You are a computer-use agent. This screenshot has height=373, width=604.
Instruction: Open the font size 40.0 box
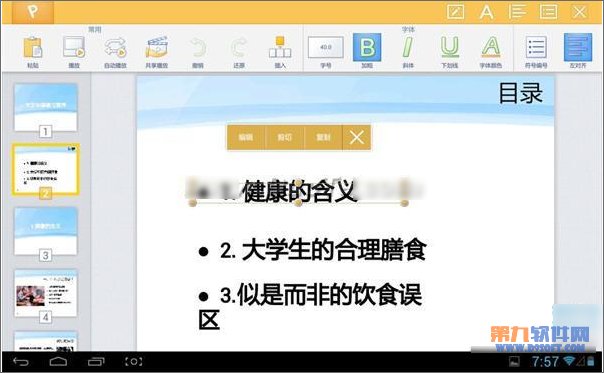tap(326, 47)
